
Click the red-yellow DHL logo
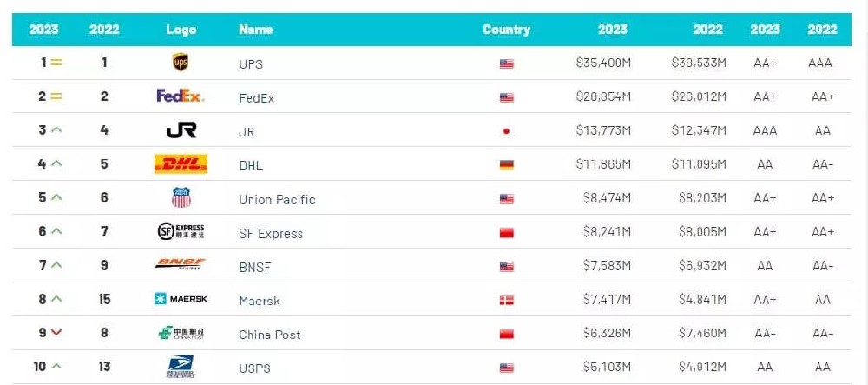coord(181,164)
